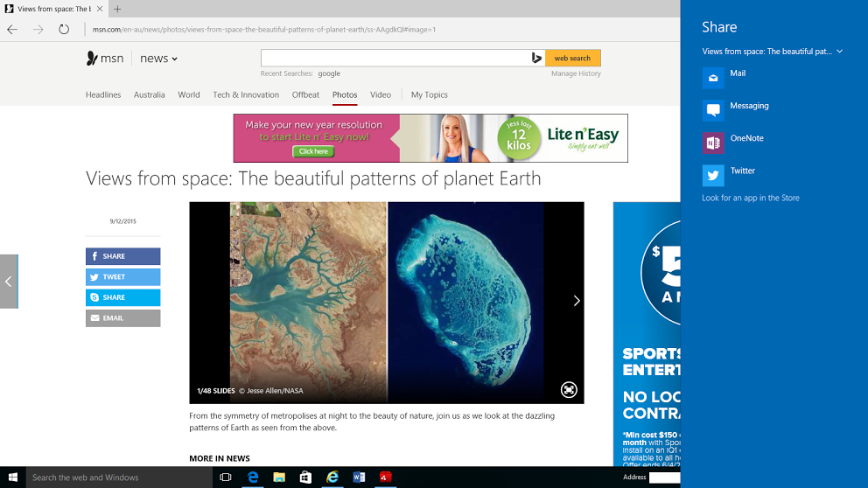The height and width of the screenshot is (488, 868).
Task: Click the Twitter share icon
Action: (x=713, y=175)
